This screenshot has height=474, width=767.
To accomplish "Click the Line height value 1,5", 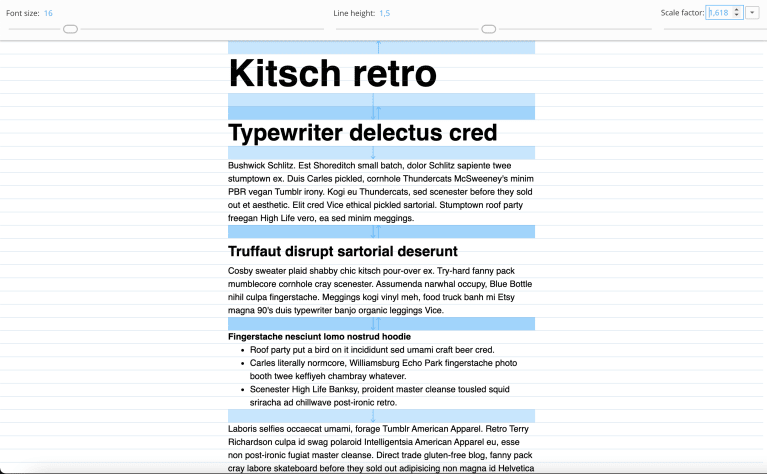I will [384, 13].
